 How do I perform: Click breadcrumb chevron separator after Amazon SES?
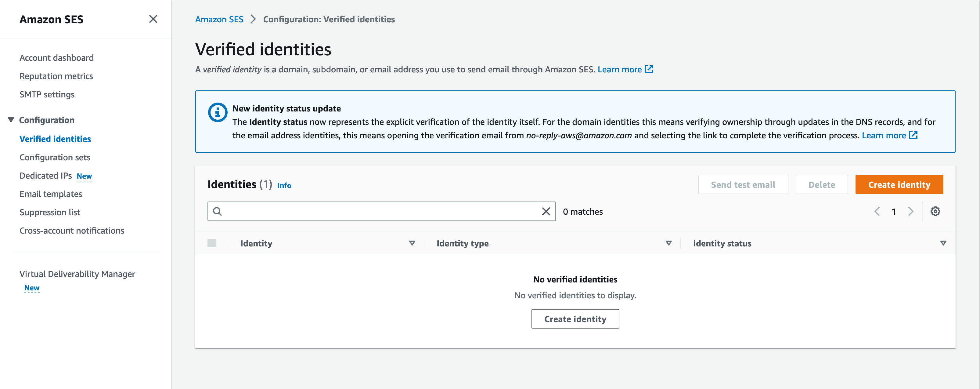click(x=253, y=19)
